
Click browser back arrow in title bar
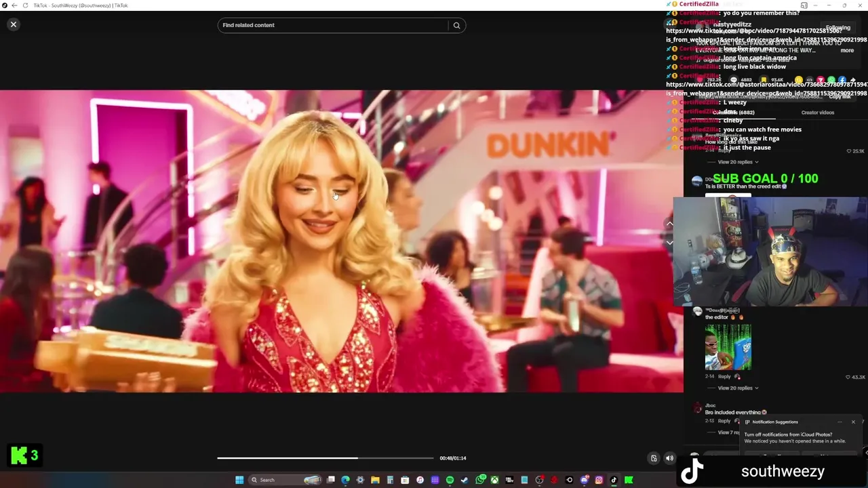14,5
